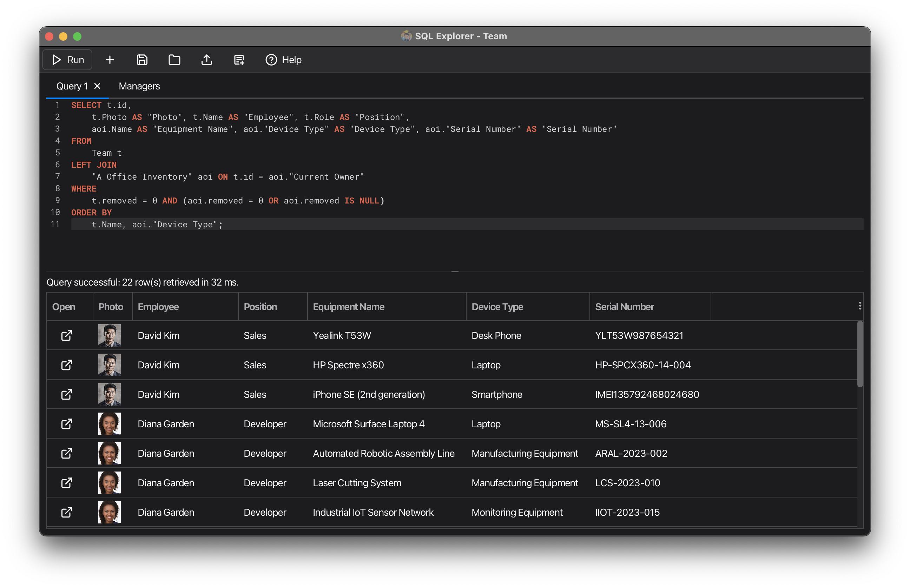
Task: Switch to the Managers tab
Action: (139, 86)
